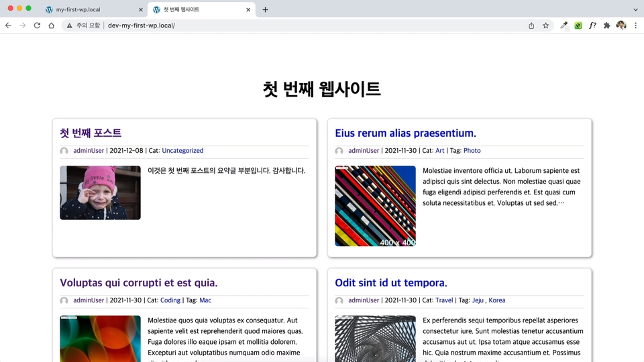This screenshot has width=644, height=362.
Task: Click the 첫 번째 웹사이트 site title
Action: pos(322,89)
